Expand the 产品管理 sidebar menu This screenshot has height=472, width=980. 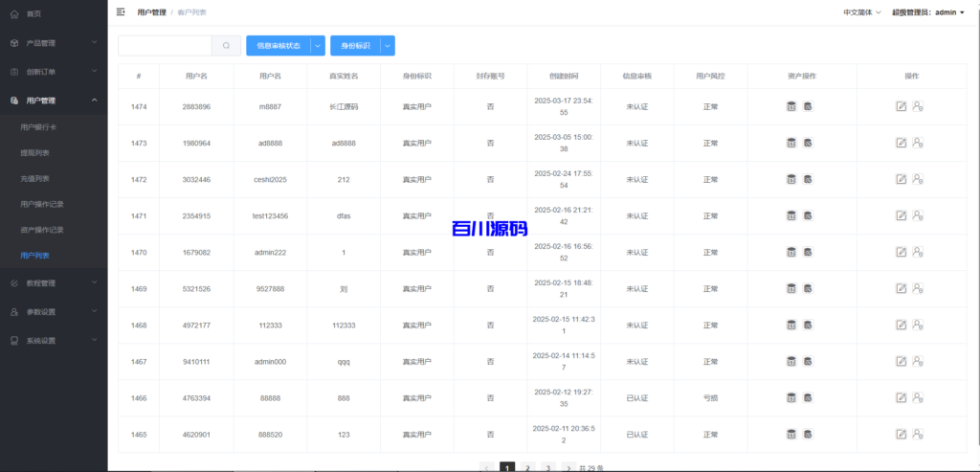tap(54, 42)
